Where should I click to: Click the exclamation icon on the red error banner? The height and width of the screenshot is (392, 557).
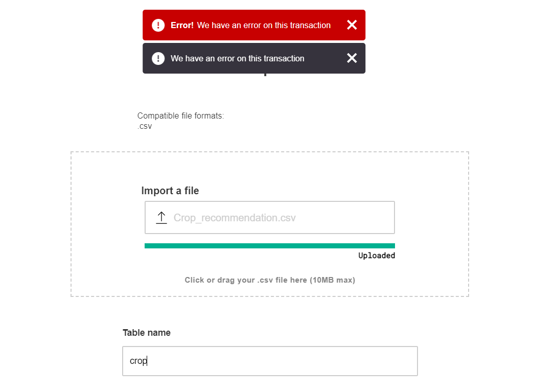(x=158, y=25)
